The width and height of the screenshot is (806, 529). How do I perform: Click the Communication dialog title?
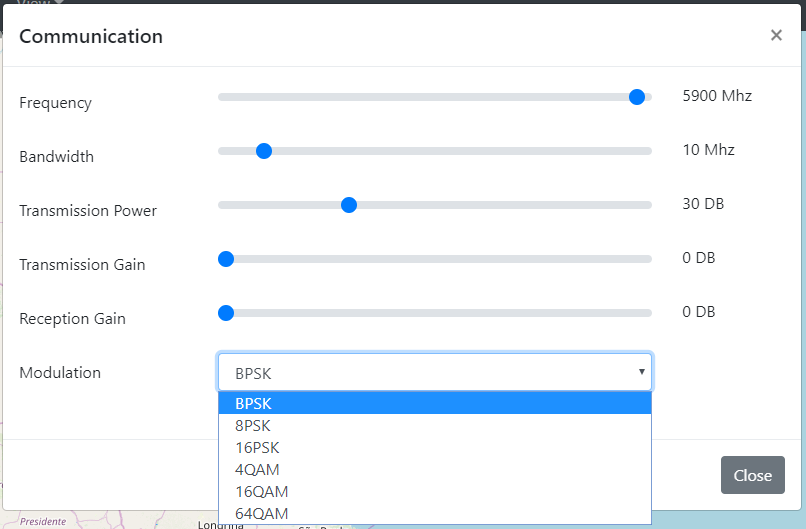coord(91,37)
